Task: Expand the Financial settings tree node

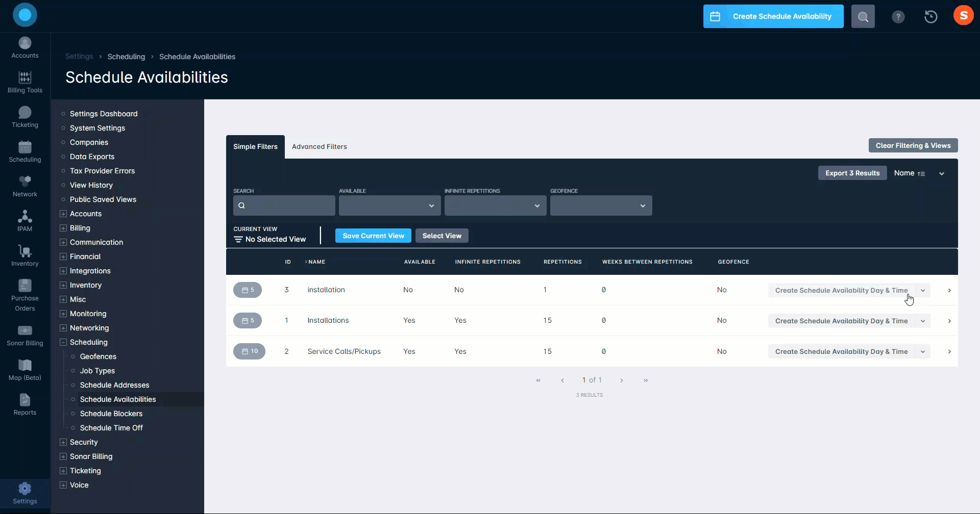Action: click(x=63, y=256)
